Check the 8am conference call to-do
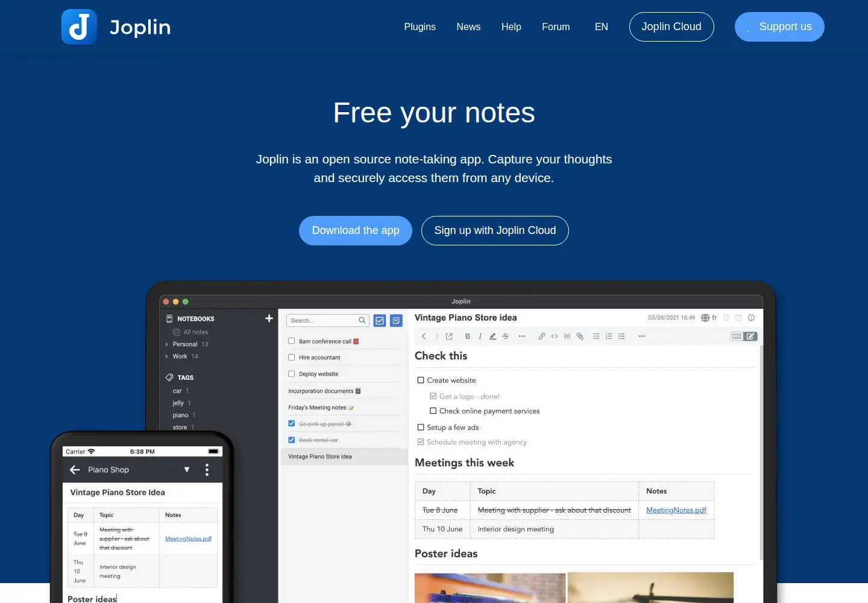 292,341
